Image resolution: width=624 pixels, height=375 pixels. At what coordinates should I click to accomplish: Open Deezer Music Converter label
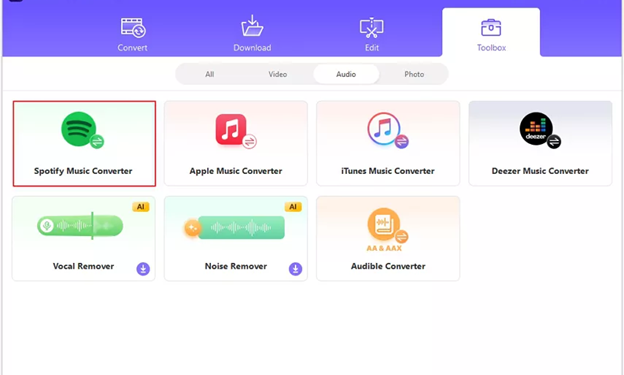click(540, 171)
